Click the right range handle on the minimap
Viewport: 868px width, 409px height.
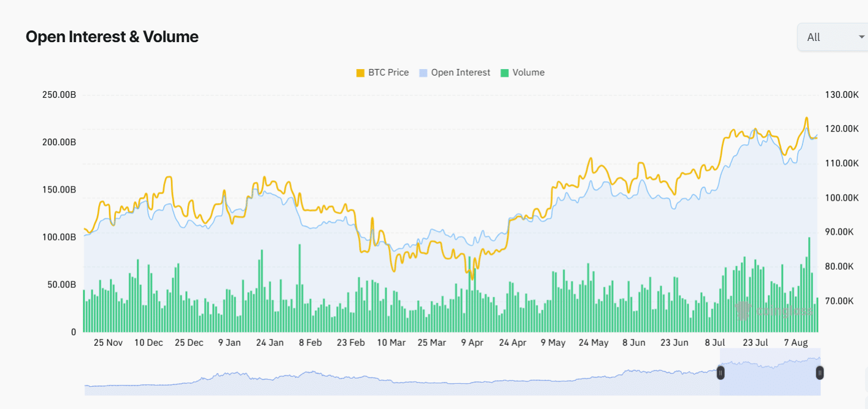(820, 373)
